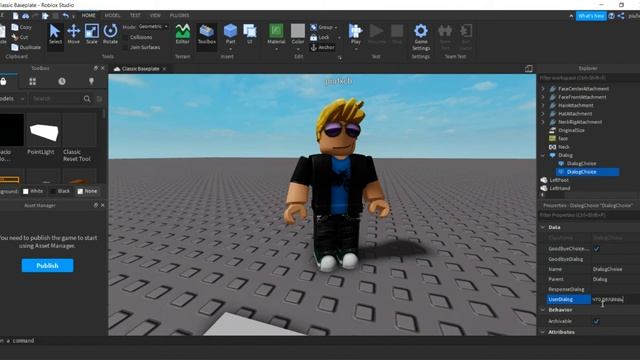The width and height of the screenshot is (640, 360).
Task: Click the Undo arrow
Action: pyautogui.click(x=65, y=16)
